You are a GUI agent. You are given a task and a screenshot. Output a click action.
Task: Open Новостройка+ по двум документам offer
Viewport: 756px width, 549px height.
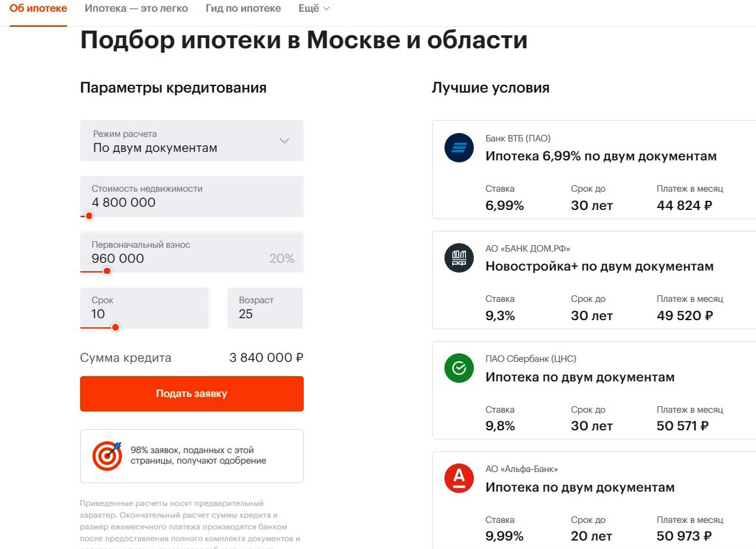pos(600,266)
